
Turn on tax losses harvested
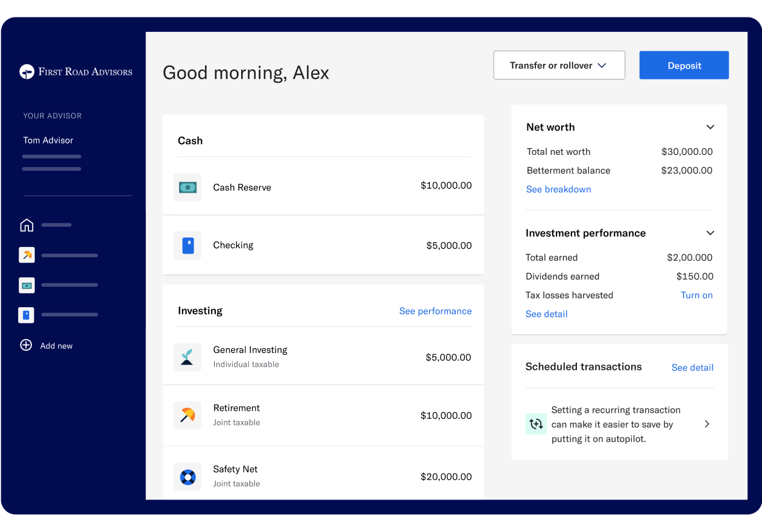click(696, 295)
